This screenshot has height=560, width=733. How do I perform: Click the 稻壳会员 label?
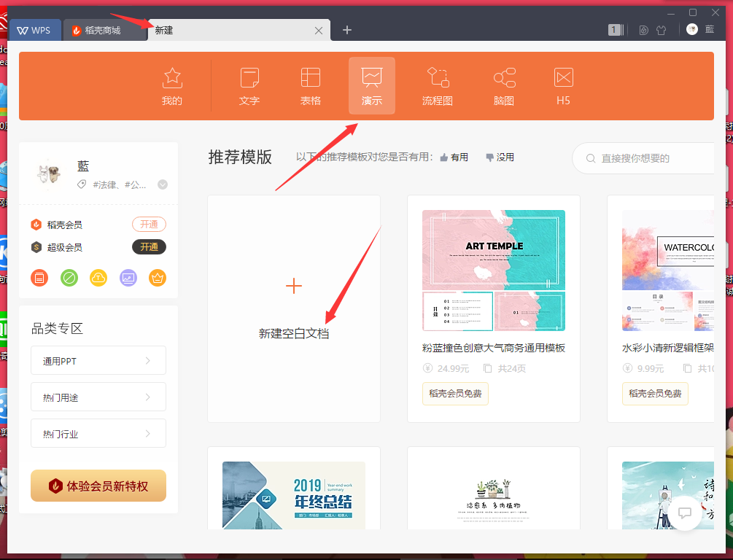pyautogui.click(x=64, y=225)
